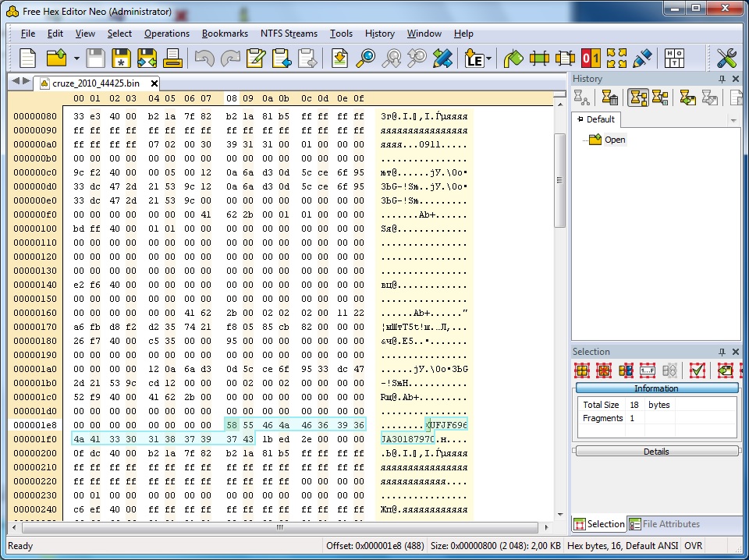Viewport: 749px width, 560px height.
Task: Click the green checkmark icon in Selection panel
Action: pyautogui.click(x=698, y=370)
